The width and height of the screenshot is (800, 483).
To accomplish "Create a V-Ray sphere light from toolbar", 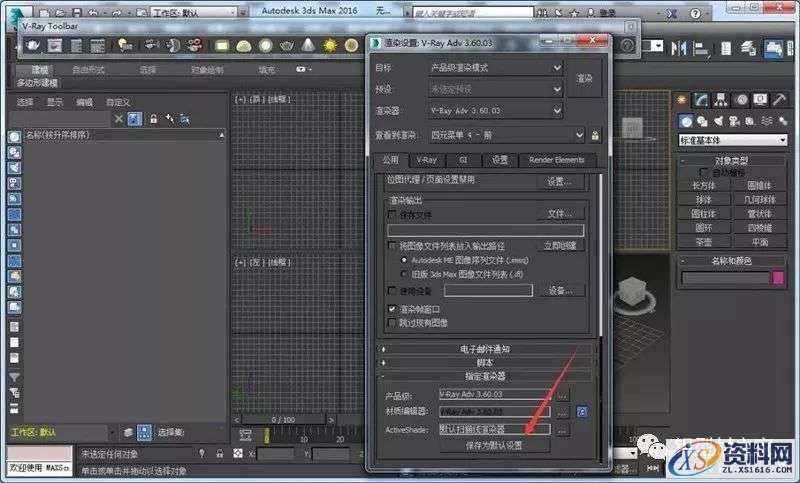I will tap(265, 46).
